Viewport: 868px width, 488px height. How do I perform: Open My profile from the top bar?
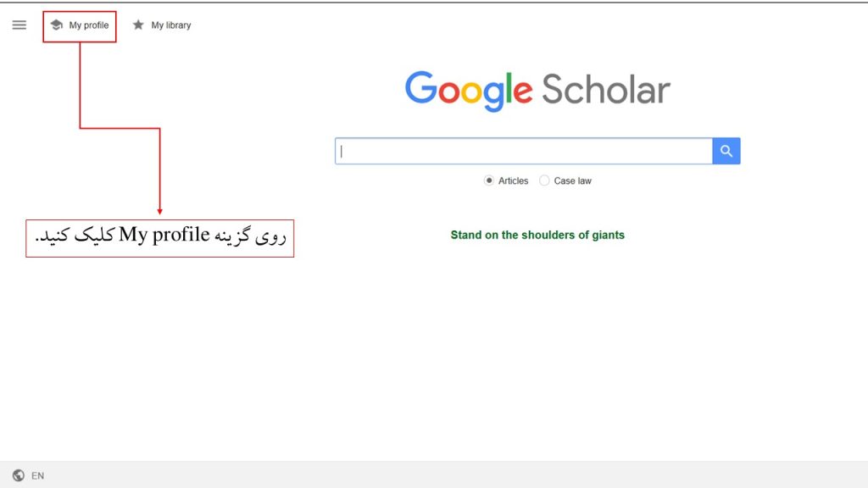tap(85, 25)
